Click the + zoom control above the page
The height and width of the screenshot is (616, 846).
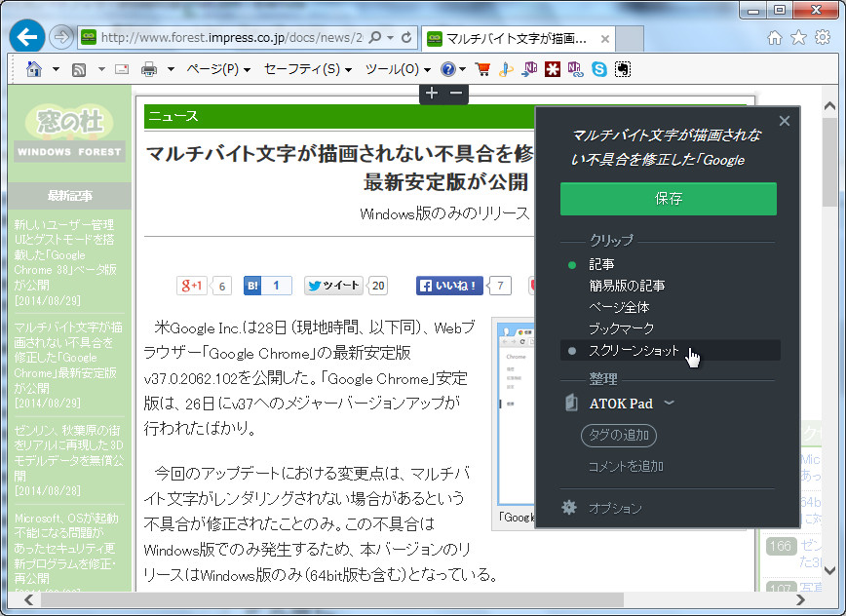pyautogui.click(x=431, y=92)
